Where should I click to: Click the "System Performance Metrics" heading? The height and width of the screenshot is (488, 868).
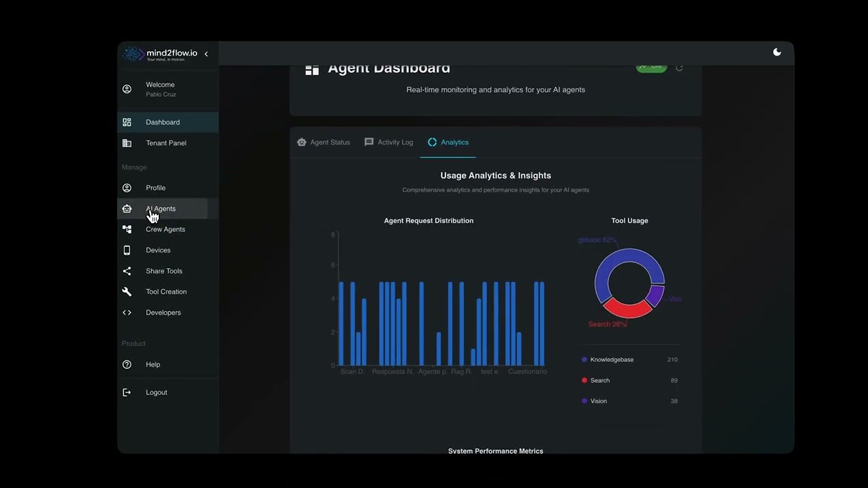point(496,451)
